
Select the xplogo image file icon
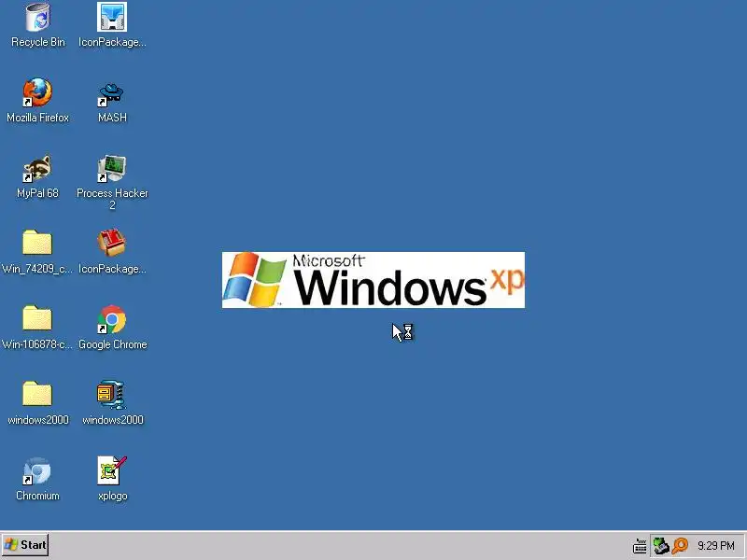[x=112, y=470]
